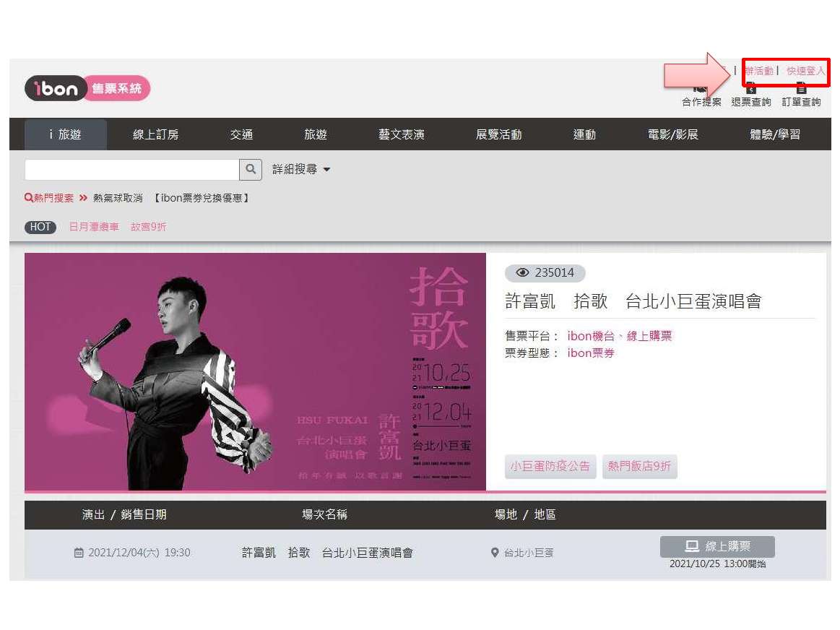Screen dimensions: 840x630
Task: Open the 熱門飯店9折 tag button
Action: click(640, 466)
